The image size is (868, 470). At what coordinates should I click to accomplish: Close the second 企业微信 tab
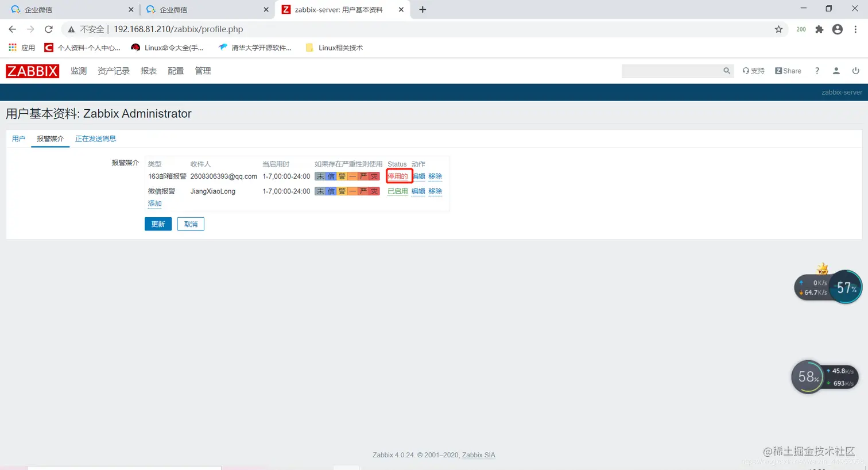pos(266,10)
